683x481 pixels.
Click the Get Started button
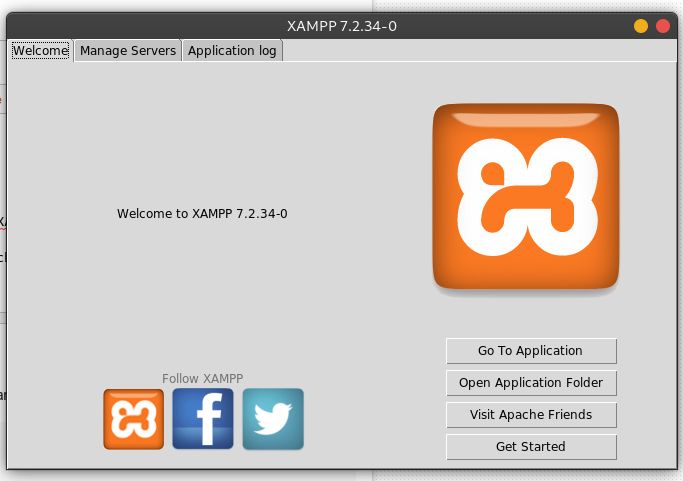click(531, 447)
